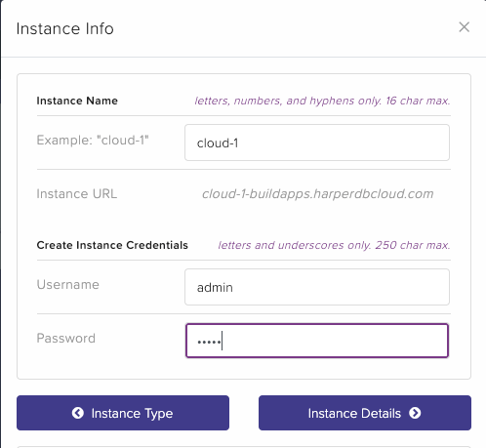Proceed to Instance Details step
This screenshot has width=486, height=448.
(365, 413)
